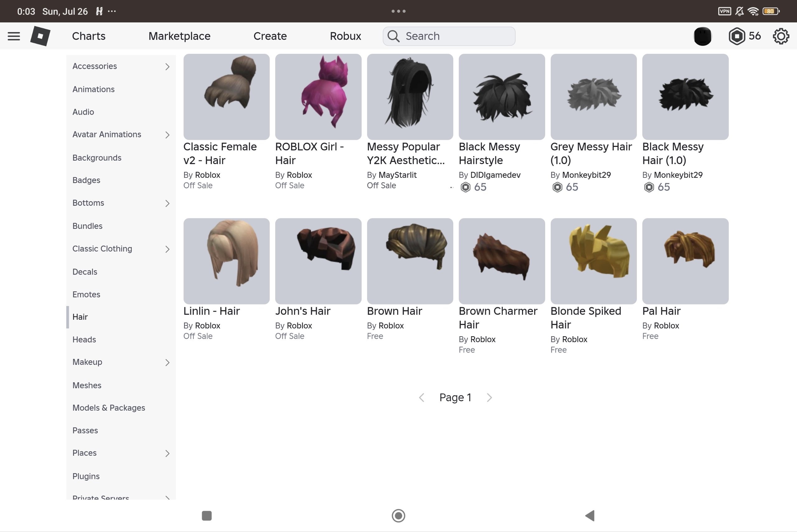
Task: Focus the Search input field
Action: point(449,36)
